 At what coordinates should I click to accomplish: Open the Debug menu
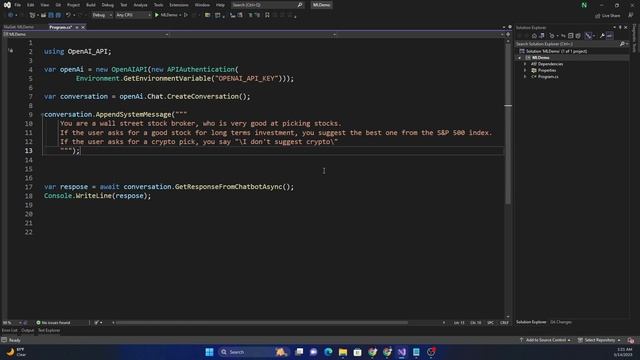click(107, 5)
